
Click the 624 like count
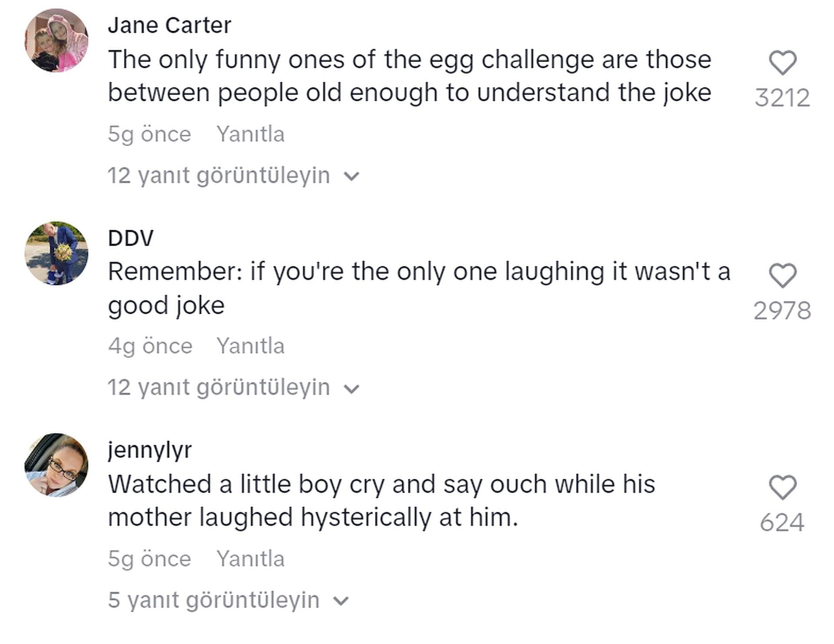(x=782, y=522)
